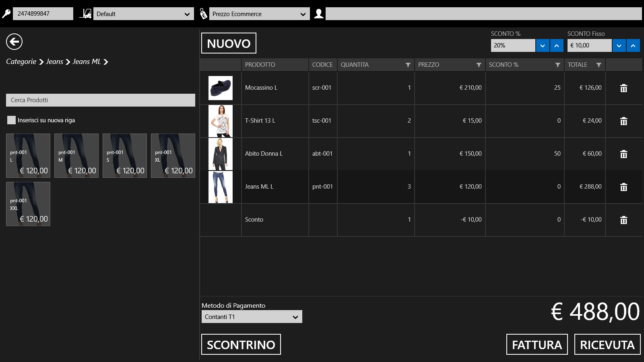Click the FATTURA button
This screenshot has height=362, width=644.
pos(537,345)
